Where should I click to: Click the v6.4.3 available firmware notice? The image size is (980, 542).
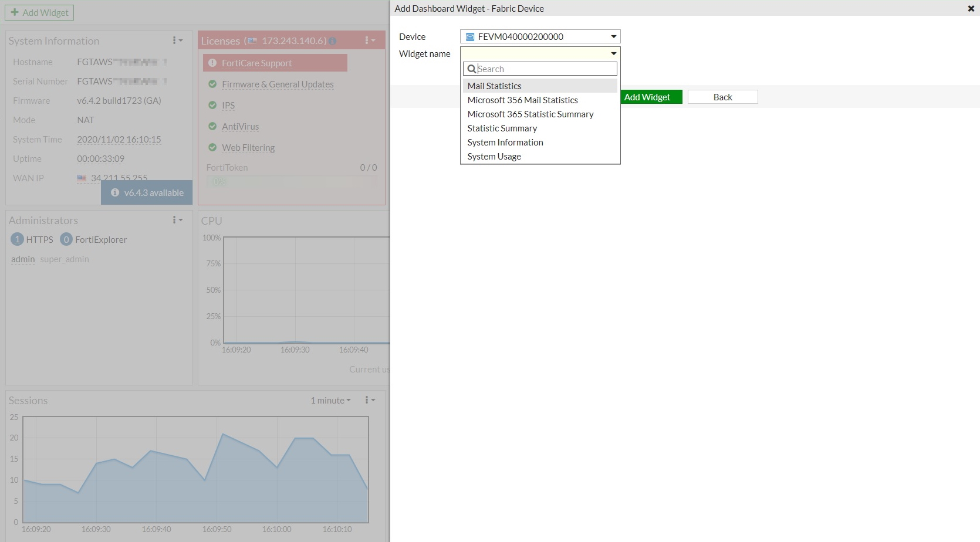pyautogui.click(x=147, y=192)
